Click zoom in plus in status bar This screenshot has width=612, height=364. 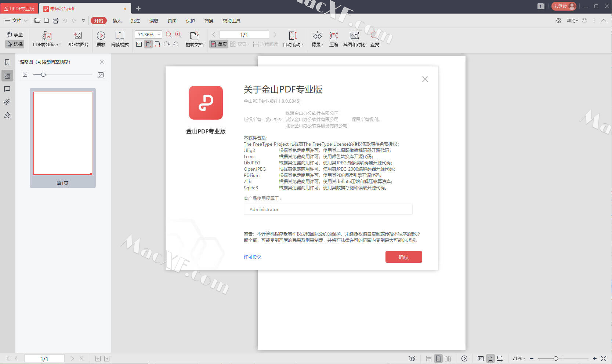pos(594,358)
